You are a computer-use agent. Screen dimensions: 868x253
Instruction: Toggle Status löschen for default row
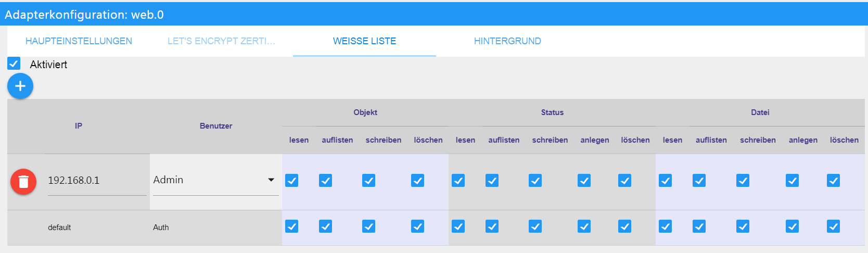(624, 226)
